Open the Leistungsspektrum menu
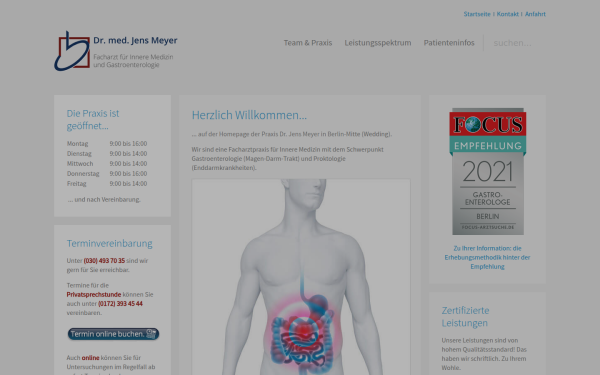This screenshot has height=375, width=600. 378,43
